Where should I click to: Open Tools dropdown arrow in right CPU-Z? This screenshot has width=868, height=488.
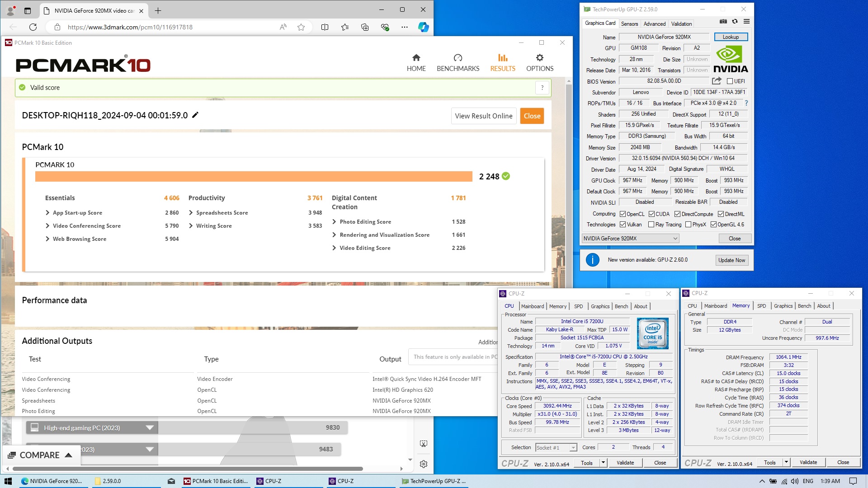pyautogui.click(x=786, y=462)
